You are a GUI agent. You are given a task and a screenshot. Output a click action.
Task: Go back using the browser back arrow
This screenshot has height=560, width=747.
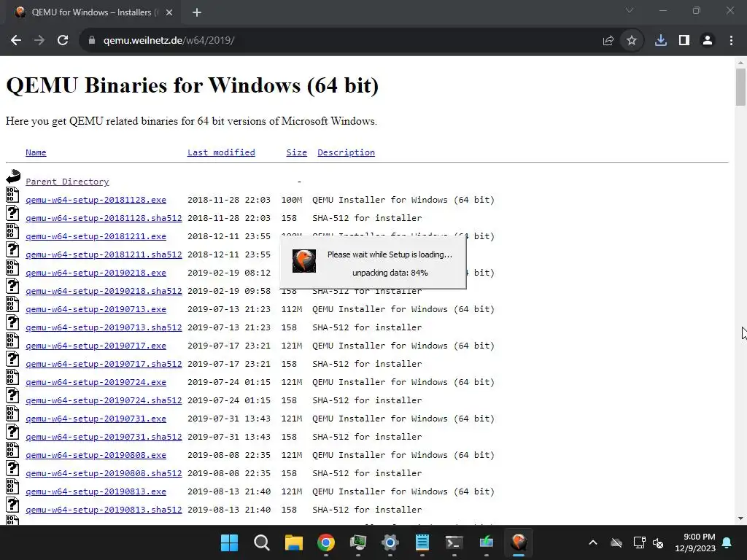(x=16, y=41)
